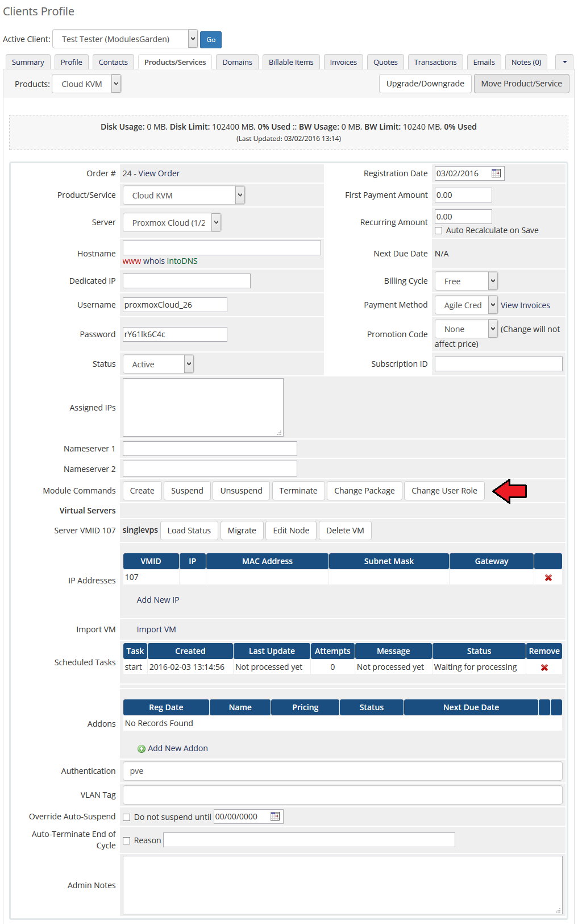Open the Promotion Code dropdown
Image resolution: width=578 pixels, height=924 pixels.
click(x=466, y=329)
